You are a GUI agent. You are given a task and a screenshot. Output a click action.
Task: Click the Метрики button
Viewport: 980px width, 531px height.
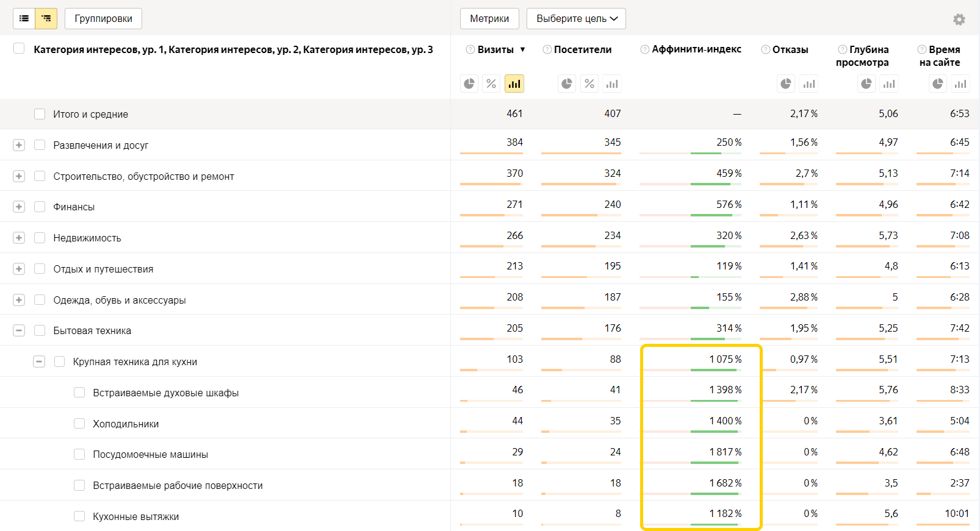(x=489, y=19)
